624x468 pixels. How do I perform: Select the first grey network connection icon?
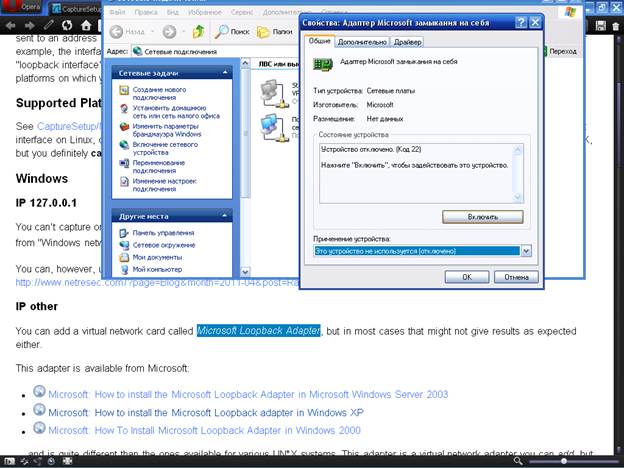click(x=274, y=94)
